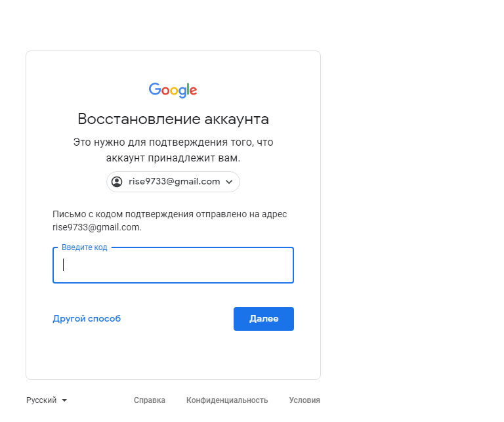Open the rise9733@gmail.com account chip

173,182
